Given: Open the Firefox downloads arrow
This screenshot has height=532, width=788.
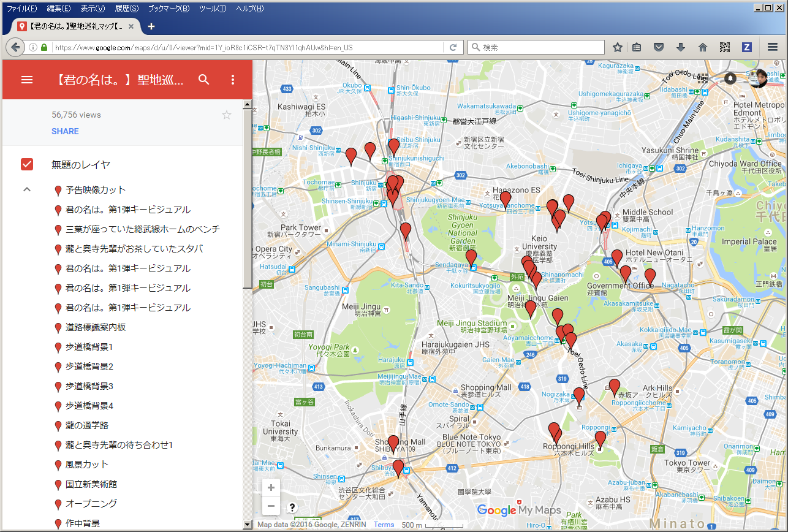Looking at the screenshot, I should (681, 47).
